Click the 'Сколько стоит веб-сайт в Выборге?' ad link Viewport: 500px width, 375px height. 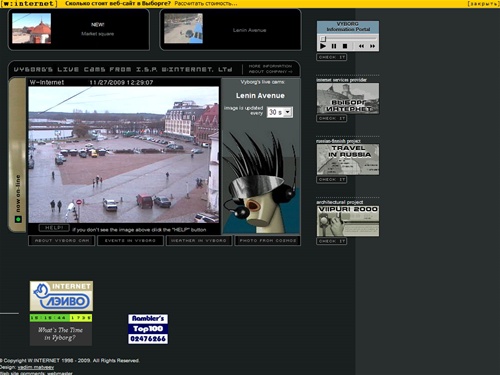(118, 4)
